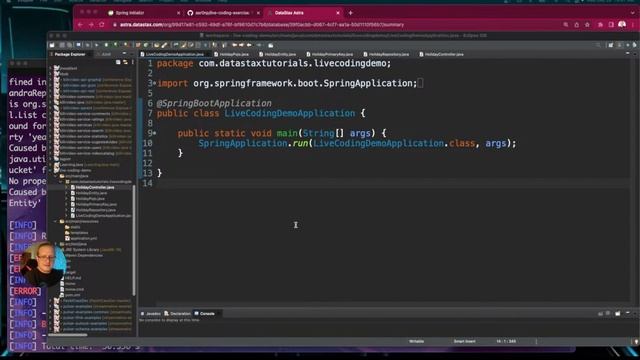Screen dimensions: 640x360
Task: Expand the folded imports on line 3
Action: tap(155, 84)
